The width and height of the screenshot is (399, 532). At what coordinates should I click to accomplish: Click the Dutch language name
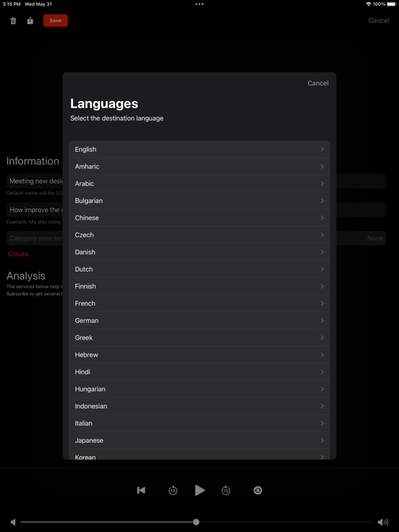[x=84, y=269]
